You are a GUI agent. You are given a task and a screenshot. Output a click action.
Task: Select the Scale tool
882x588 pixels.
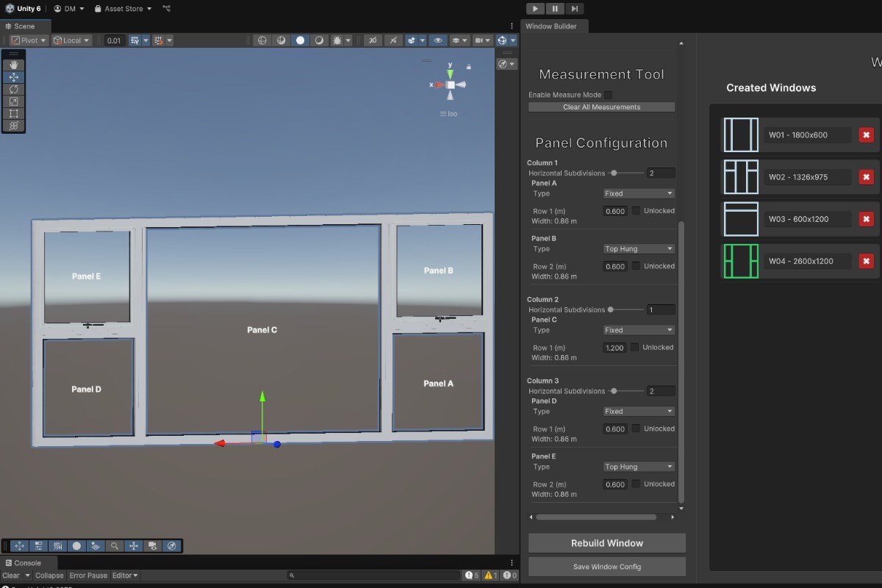click(x=14, y=101)
